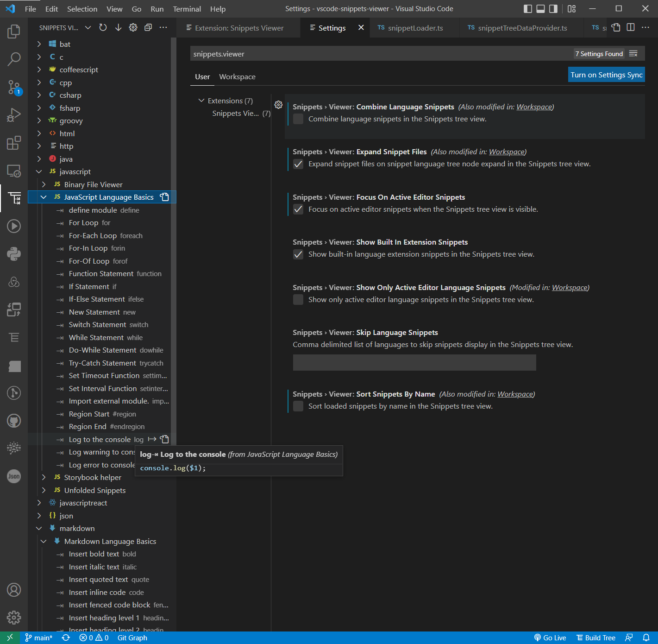The width and height of the screenshot is (658, 644).
Task: Open Source Control view with badge
Action: (x=14, y=87)
